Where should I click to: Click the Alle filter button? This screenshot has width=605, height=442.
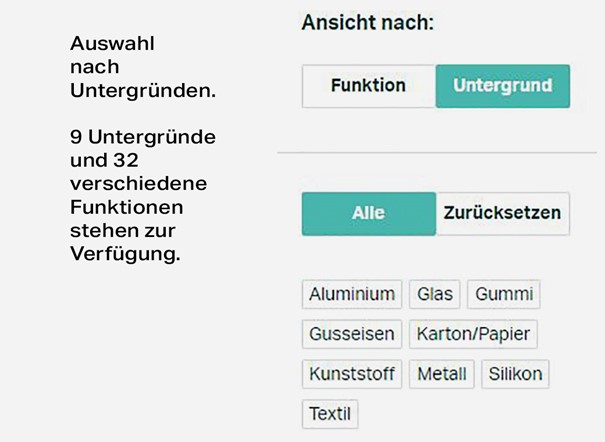click(369, 214)
